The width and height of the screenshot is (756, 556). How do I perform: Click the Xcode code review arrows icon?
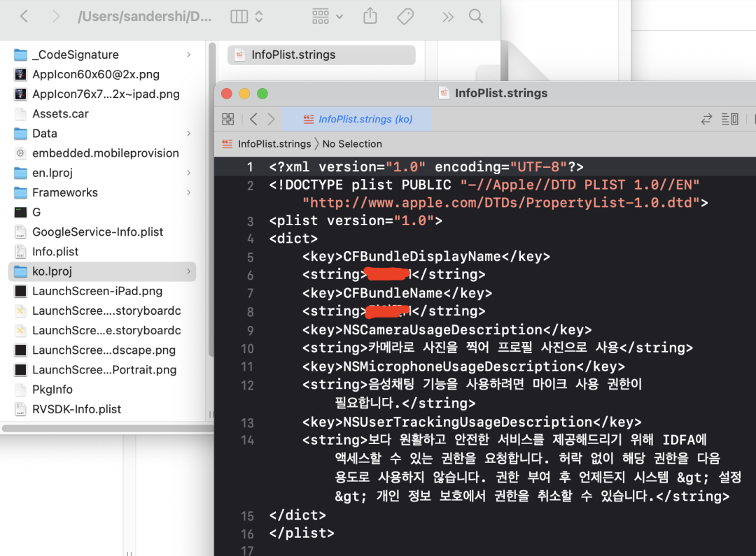706,119
